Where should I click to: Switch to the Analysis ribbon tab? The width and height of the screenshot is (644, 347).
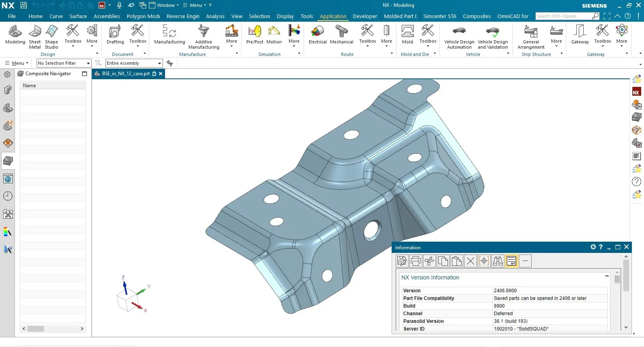(215, 16)
